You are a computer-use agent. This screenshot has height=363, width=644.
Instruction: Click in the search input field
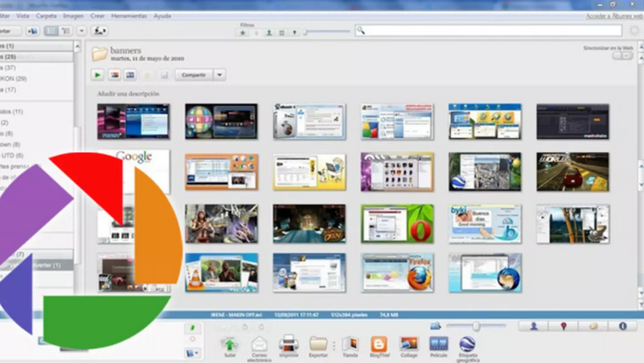click(x=489, y=30)
